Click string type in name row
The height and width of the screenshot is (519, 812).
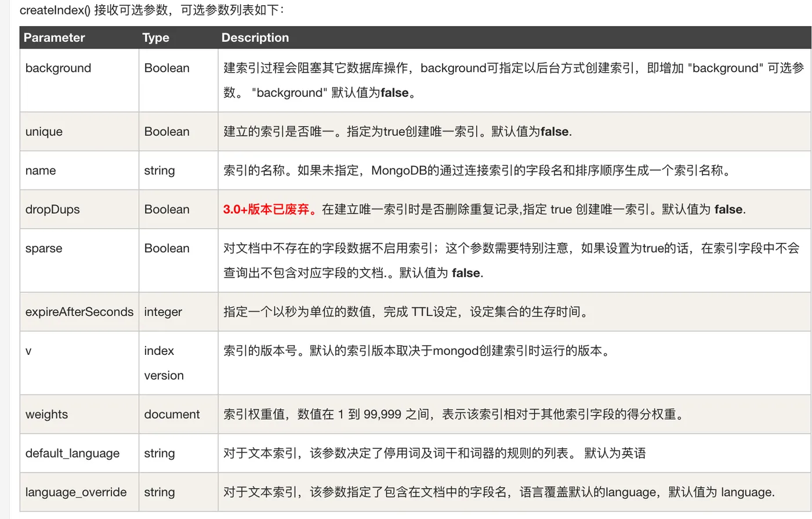[x=159, y=170]
